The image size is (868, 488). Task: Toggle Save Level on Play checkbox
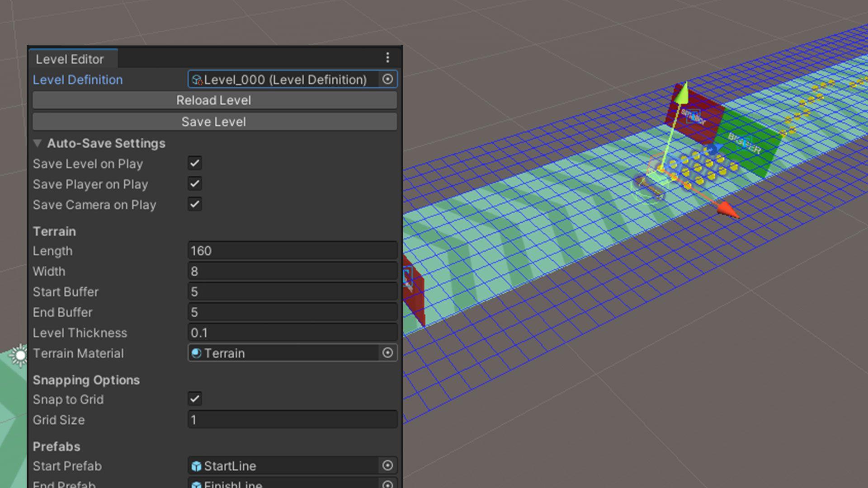194,163
